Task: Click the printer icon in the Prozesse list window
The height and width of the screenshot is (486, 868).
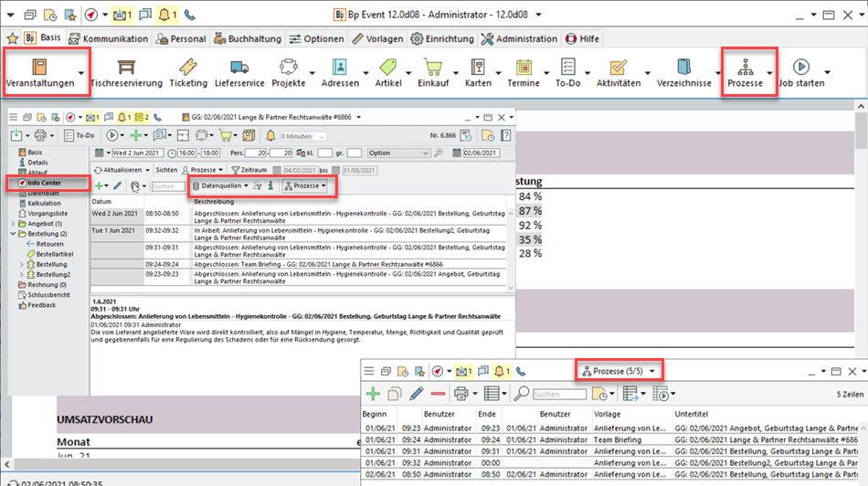Action: [461, 394]
